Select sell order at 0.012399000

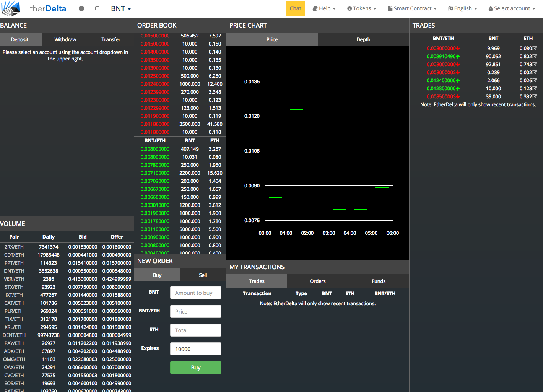(180, 92)
